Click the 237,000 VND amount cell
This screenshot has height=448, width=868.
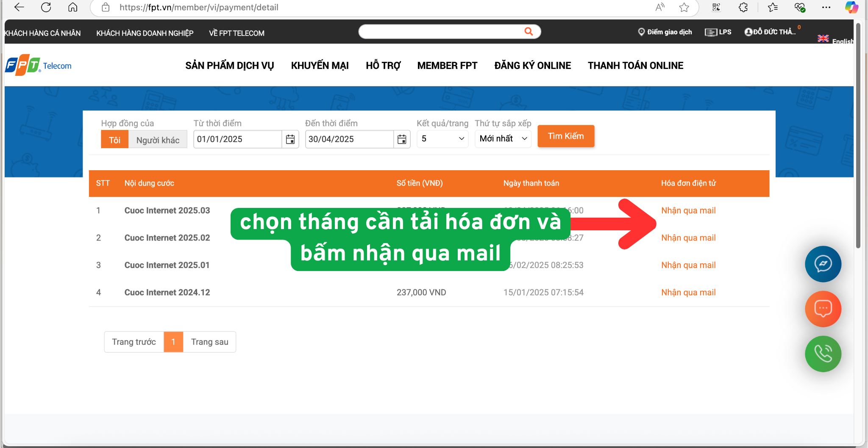tap(421, 293)
